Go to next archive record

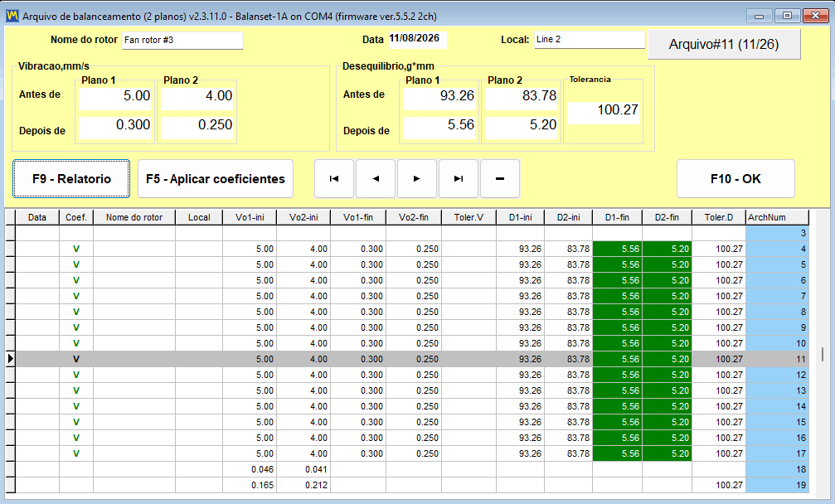(417, 179)
